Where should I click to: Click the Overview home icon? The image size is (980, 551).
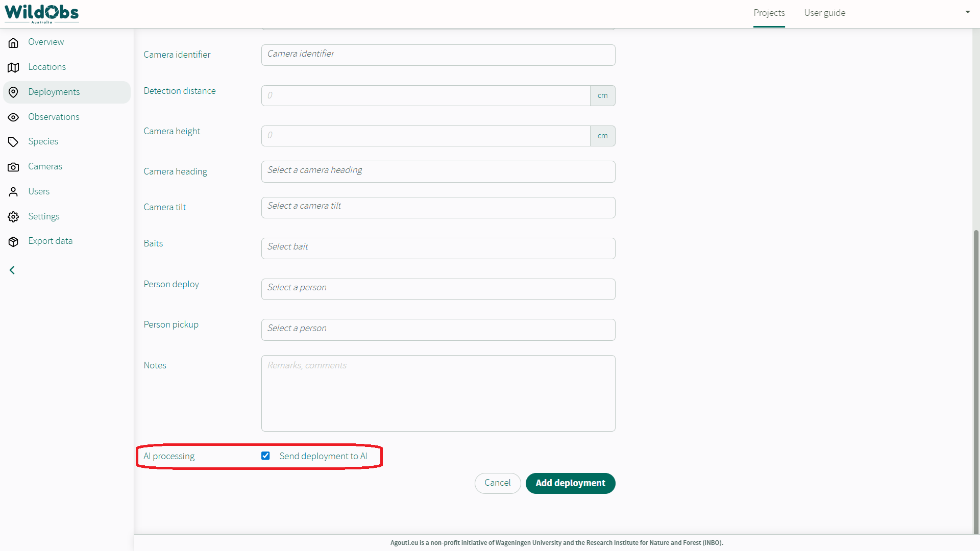click(14, 42)
